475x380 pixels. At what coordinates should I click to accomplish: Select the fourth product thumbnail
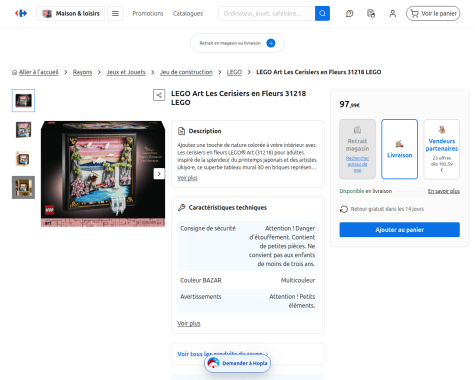23,187
